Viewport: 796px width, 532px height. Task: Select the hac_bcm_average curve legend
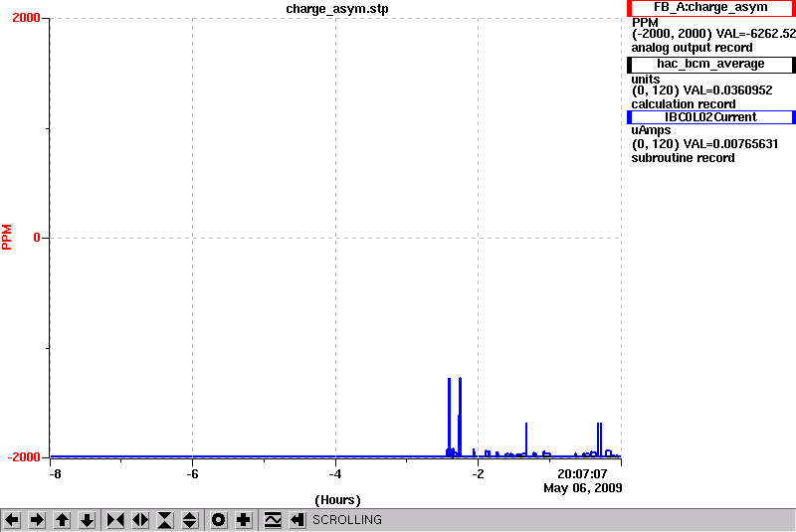coord(710,64)
